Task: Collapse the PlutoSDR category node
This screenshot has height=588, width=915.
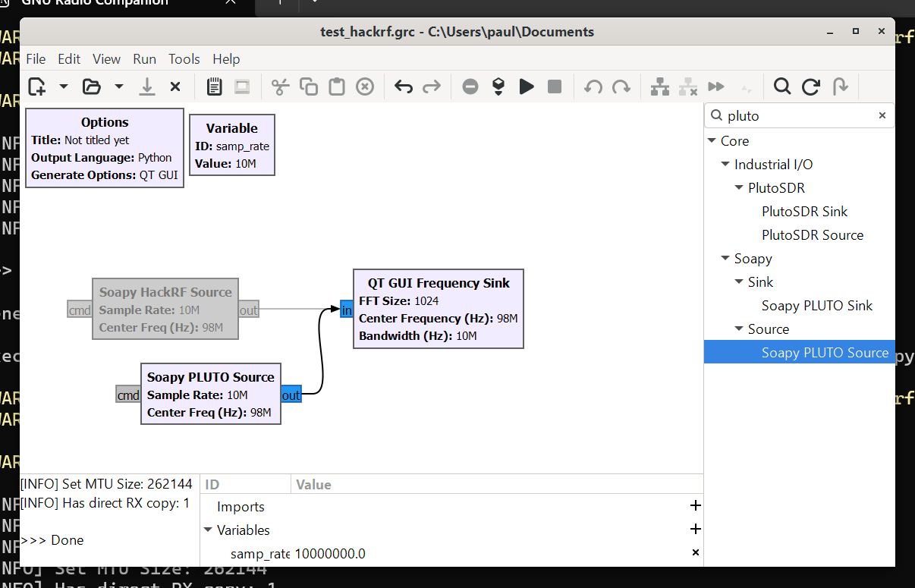Action: (739, 187)
